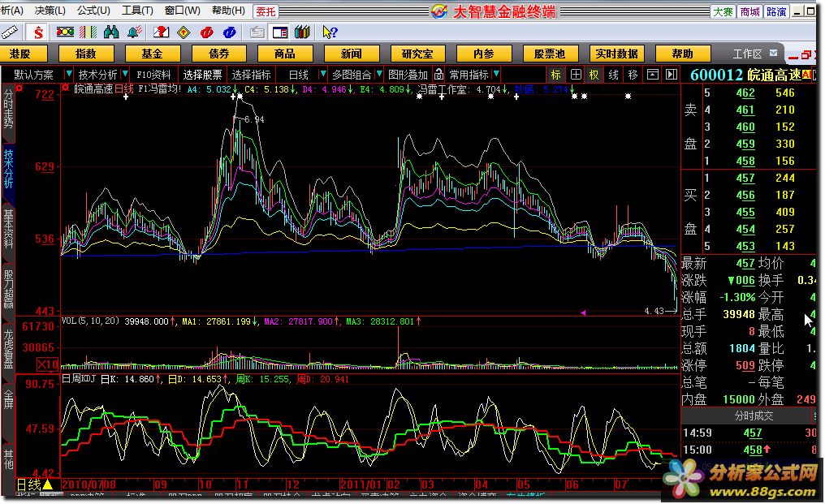
Task: Open the 技术分析 dropdown arrow
Action: coord(125,74)
